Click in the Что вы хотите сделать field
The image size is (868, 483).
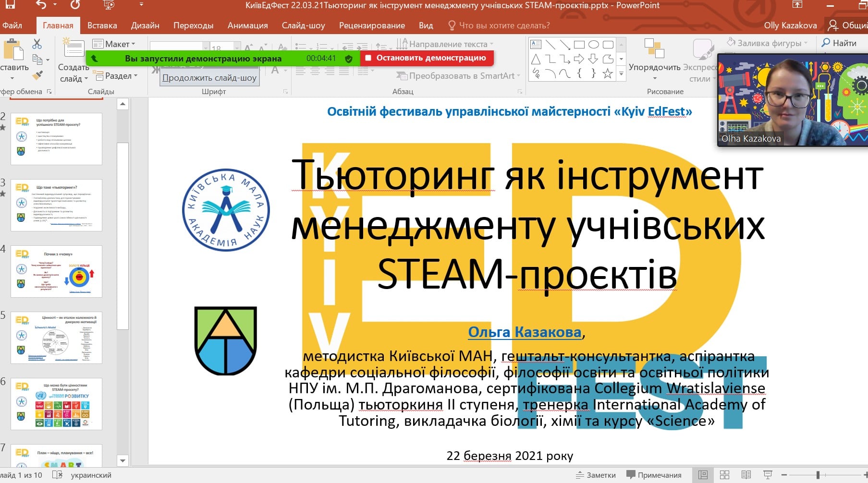point(499,25)
